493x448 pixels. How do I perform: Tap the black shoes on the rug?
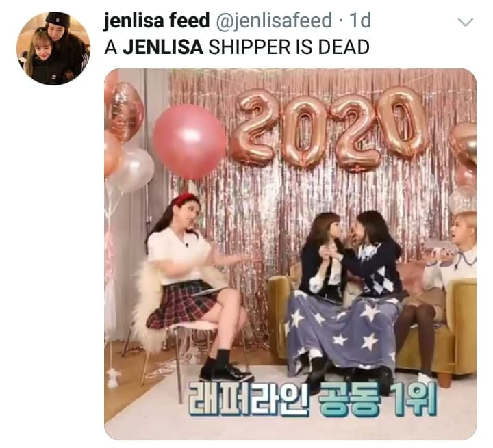226,373
